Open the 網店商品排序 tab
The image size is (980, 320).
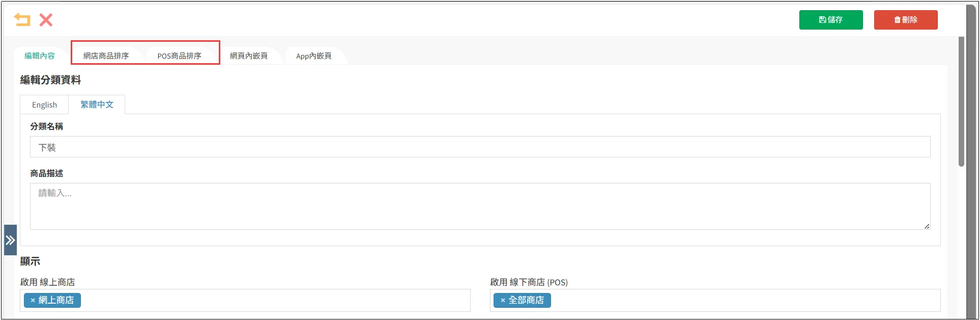pyautogui.click(x=106, y=56)
